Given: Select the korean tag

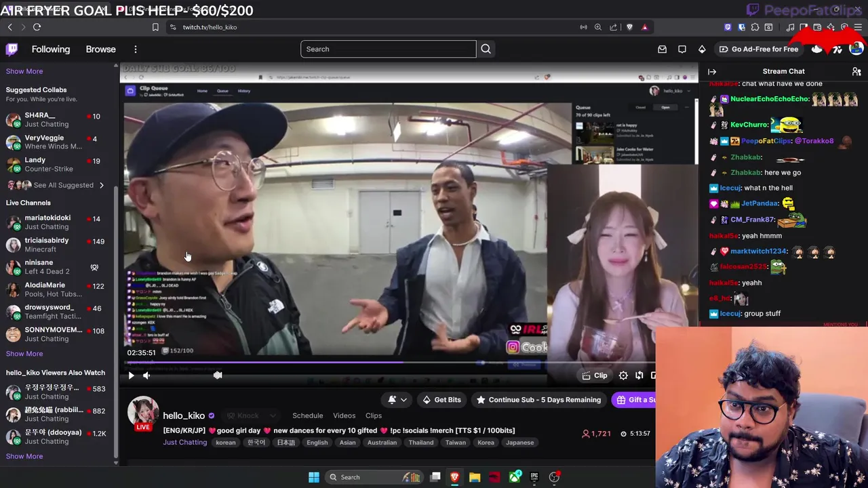Looking at the screenshot, I should tap(226, 443).
